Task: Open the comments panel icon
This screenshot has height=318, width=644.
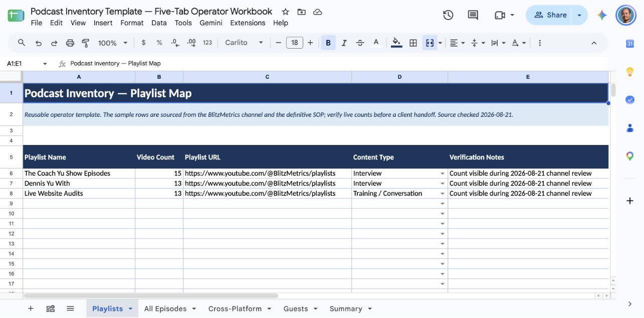Action: (x=473, y=15)
